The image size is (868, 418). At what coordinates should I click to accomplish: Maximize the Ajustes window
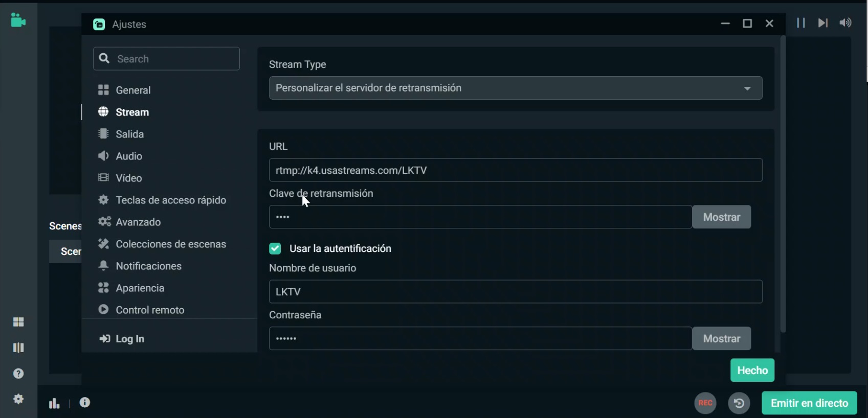tap(747, 24)
